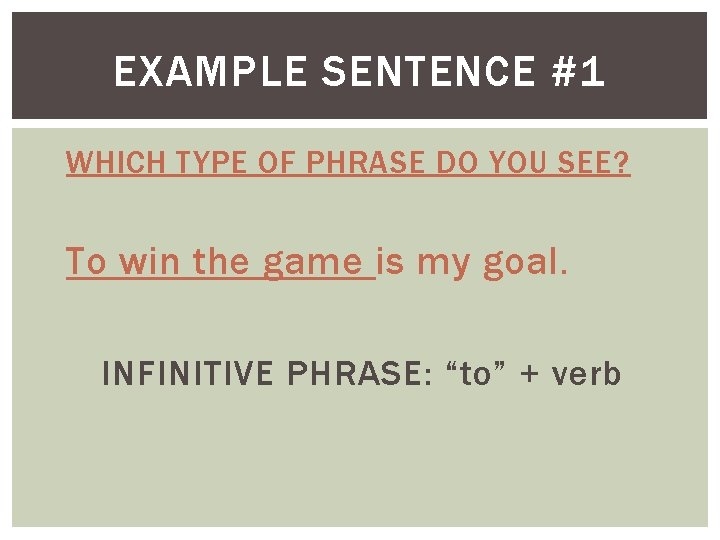Click the word "verb" in the answer

[586, 375]
